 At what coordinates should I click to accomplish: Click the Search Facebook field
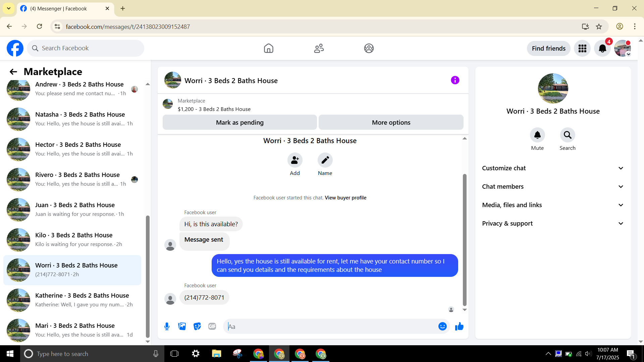pos(86,48)
